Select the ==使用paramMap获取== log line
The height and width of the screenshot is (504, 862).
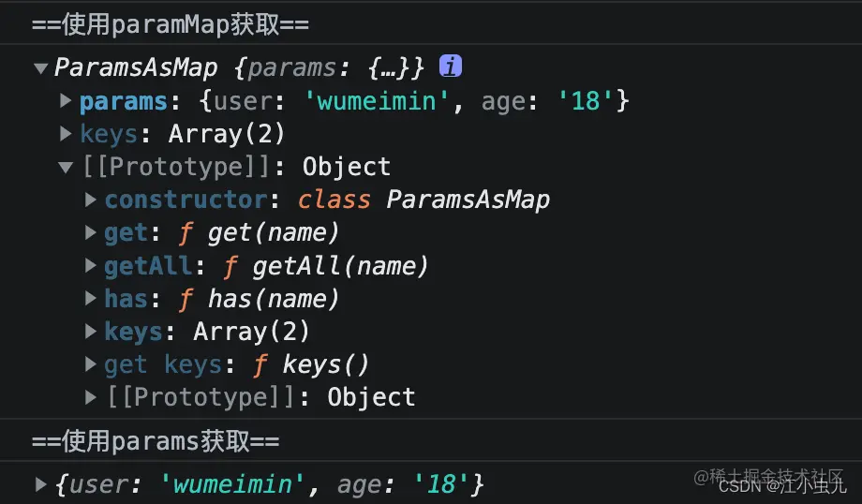tap(171, 24)
